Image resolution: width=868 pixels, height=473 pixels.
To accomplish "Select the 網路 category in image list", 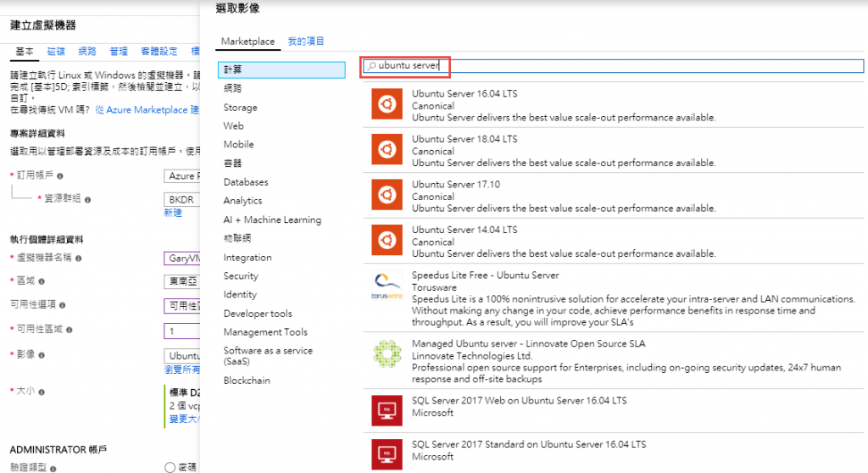I will [x=232, y=88].
